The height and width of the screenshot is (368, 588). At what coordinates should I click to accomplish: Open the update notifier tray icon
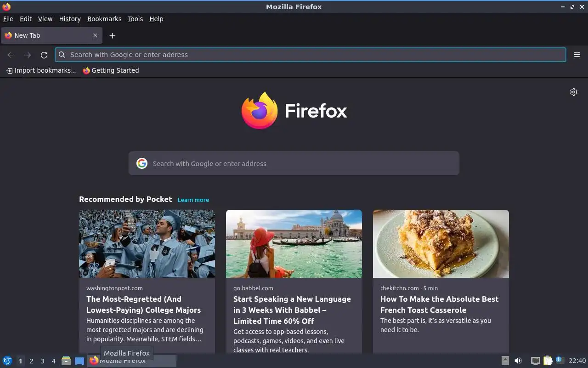click(559, 360)
